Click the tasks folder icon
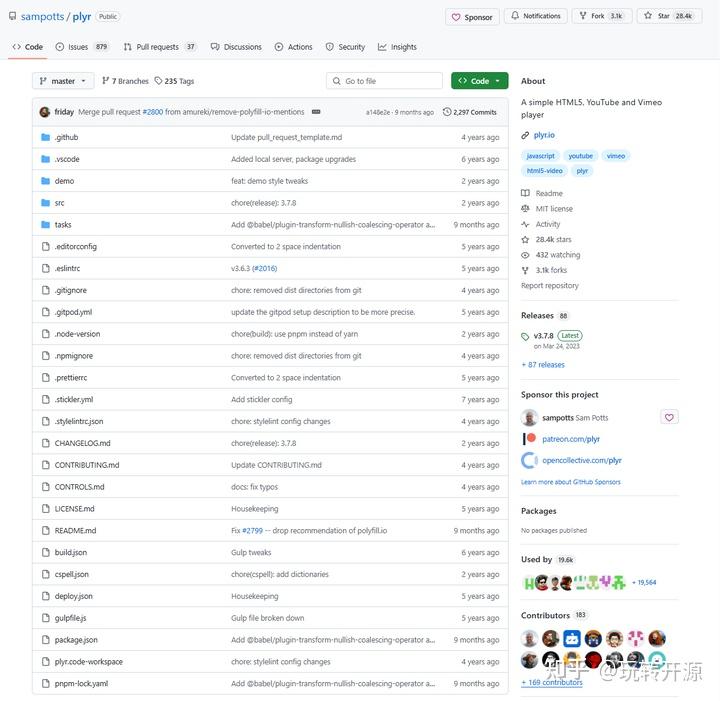The image size is (720, 701). coord(45,224)
